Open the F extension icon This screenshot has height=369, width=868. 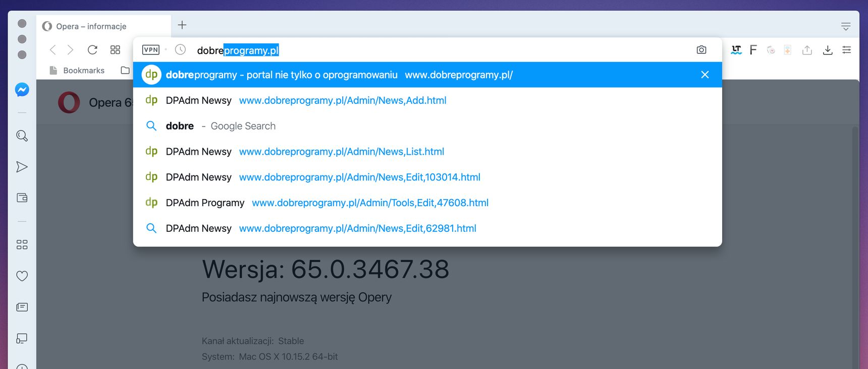click(753, 50)
